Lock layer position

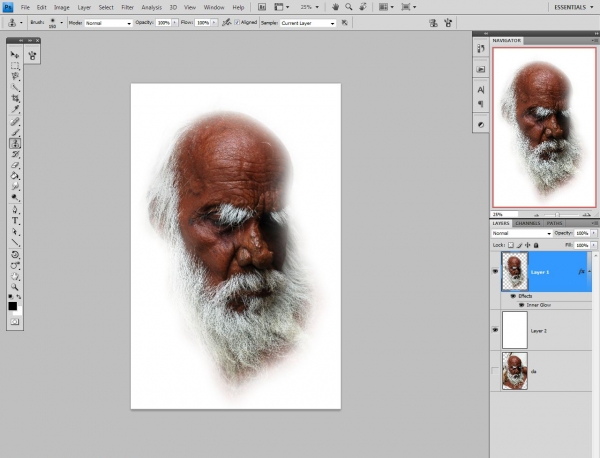(528, 245)
